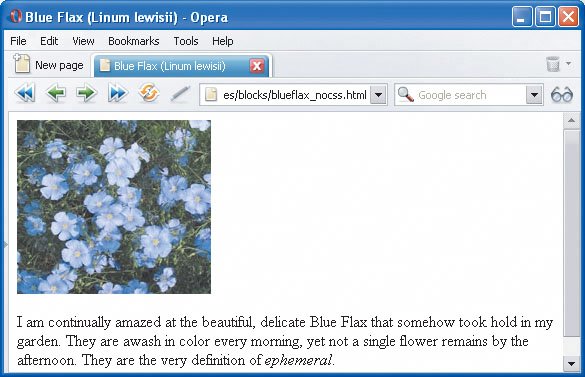Expand the address bar history dropdown
Viewport: 585px width, 377px height.
378,95
